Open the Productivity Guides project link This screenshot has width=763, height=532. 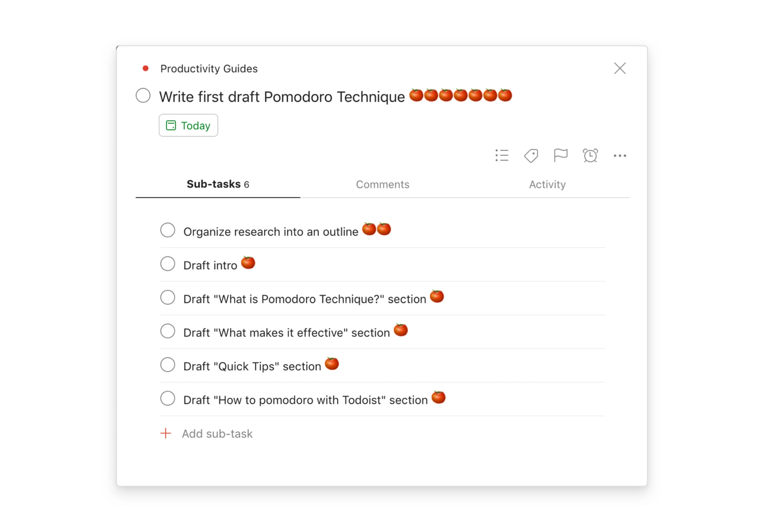point(209,68)
